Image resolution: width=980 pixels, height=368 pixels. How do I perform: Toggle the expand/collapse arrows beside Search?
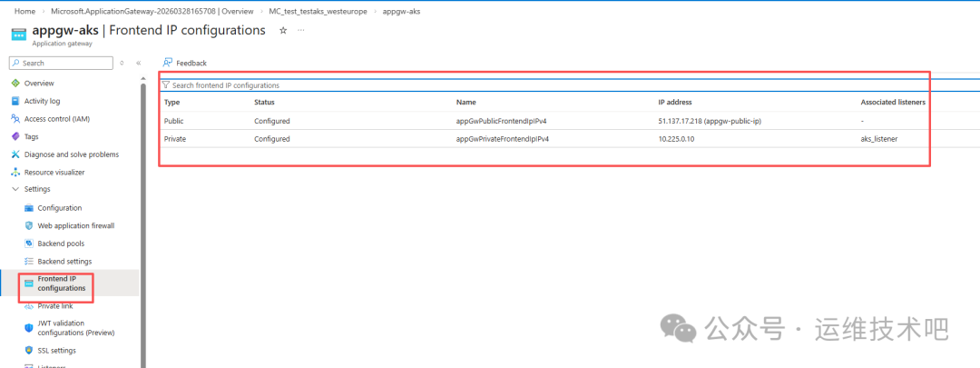[x=122, y=64]
